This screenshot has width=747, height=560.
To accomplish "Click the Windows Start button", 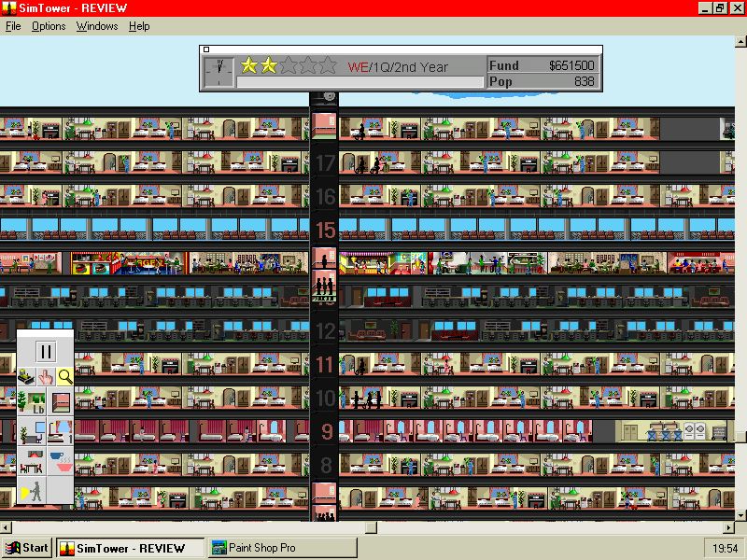I will click(x=28, y=548).
